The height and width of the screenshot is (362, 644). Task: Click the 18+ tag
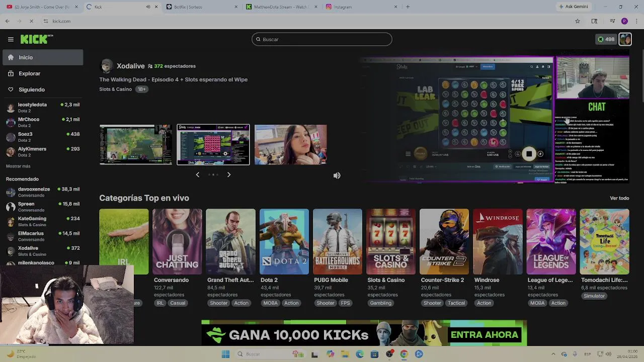pos(141,89)
